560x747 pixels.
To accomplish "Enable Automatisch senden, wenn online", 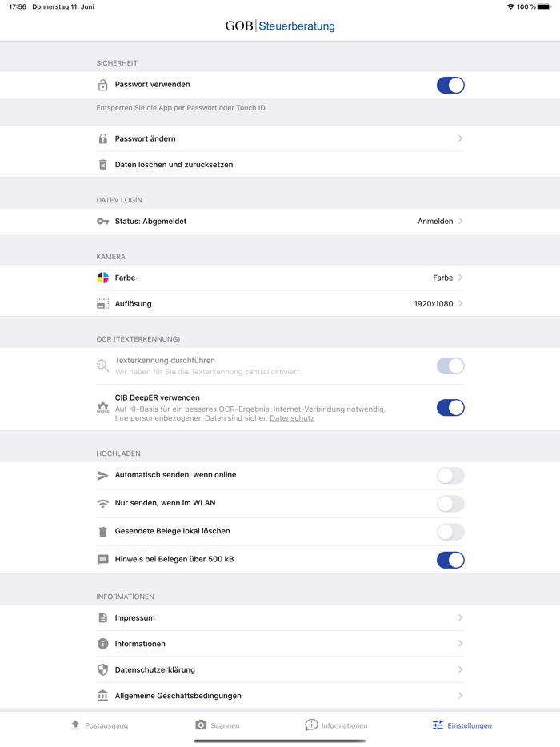I will (450, 476).
